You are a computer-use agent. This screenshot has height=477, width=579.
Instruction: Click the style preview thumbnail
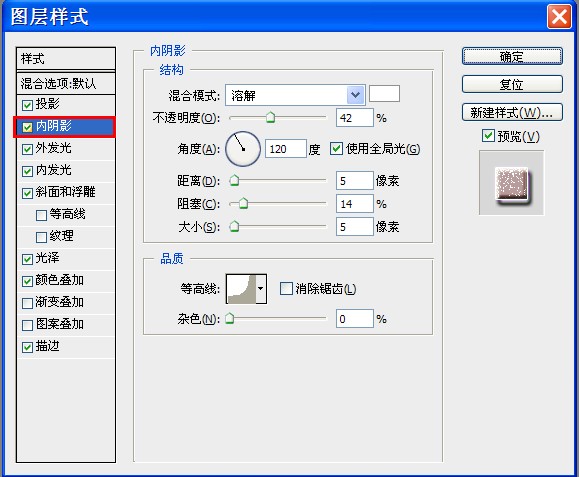[511, 182]
